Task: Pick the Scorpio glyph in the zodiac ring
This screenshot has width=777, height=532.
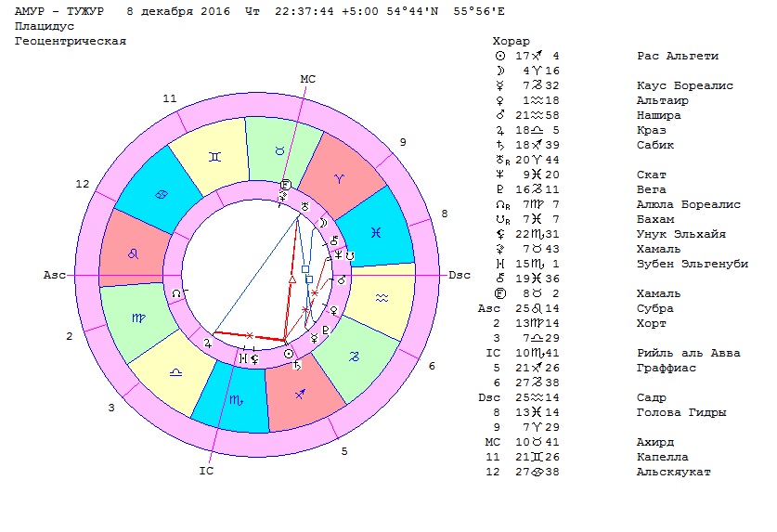Action: (x=234, y=397)
